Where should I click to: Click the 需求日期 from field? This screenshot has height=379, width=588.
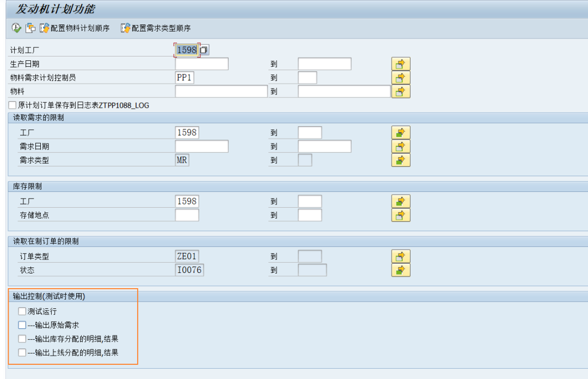[x=202, y=146]
